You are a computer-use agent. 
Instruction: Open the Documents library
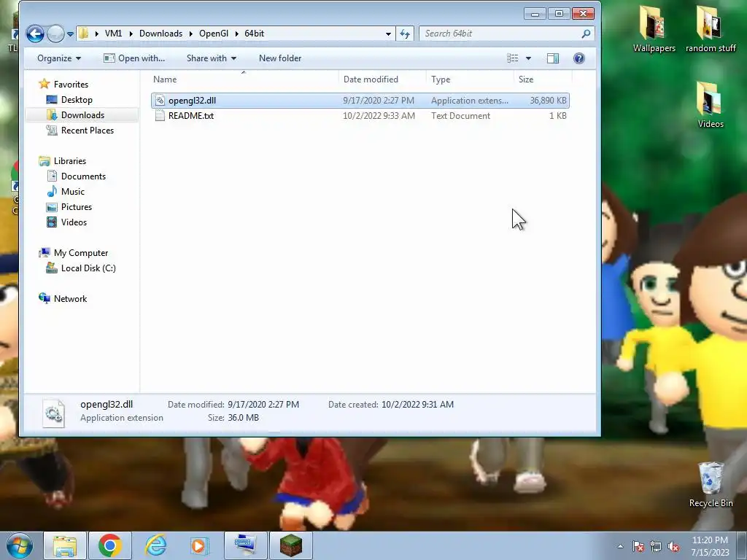click(x=83, y=176)
